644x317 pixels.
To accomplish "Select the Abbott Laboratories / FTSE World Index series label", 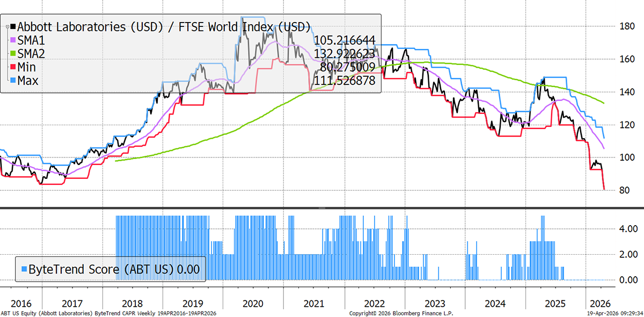I will [165, 27].
